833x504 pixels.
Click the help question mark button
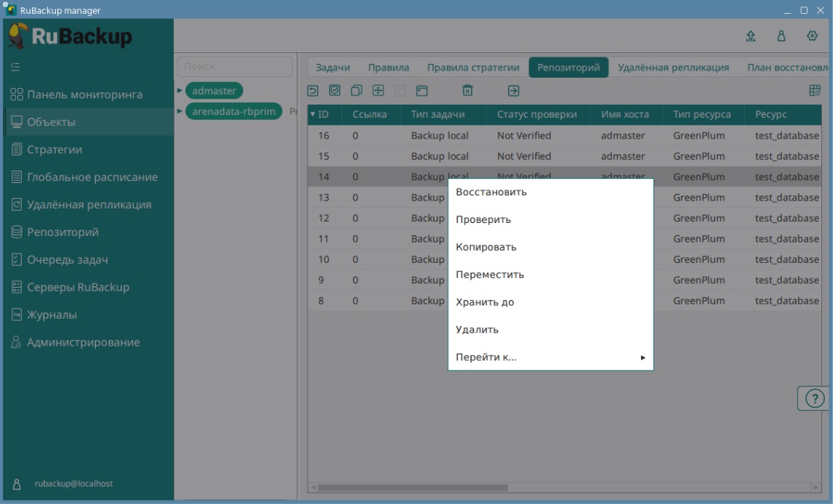click(x=815, y=398)
